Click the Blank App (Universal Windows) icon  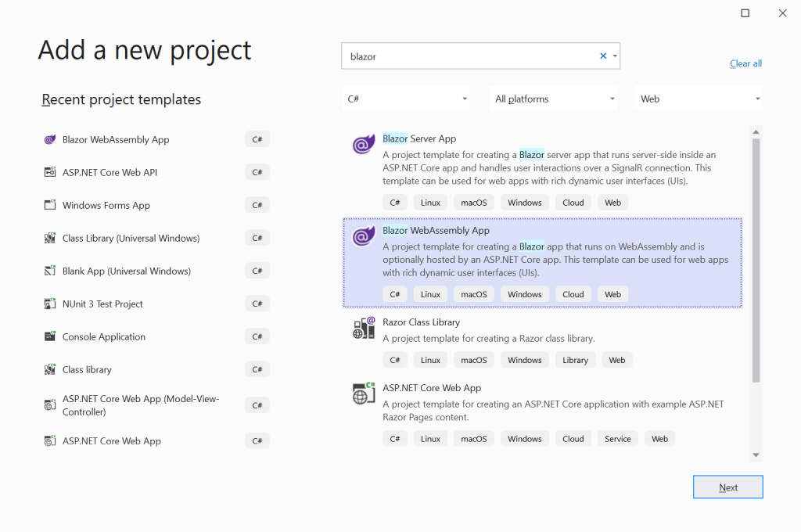[x=50, y=270]
